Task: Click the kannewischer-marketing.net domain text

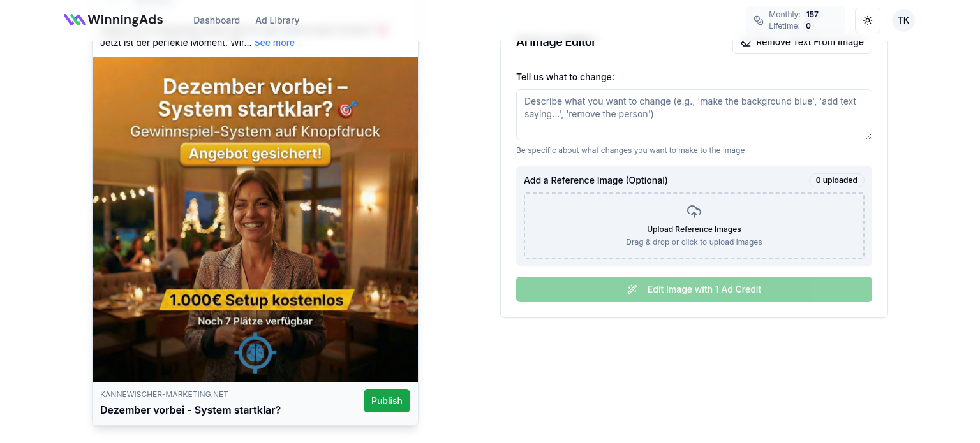Action: [164, 395]
